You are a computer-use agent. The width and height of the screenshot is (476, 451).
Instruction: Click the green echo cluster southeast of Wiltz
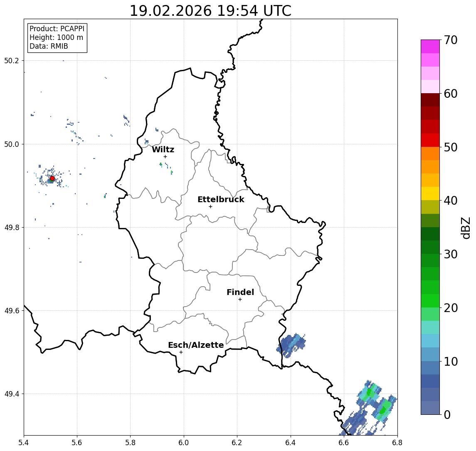[166, 168]
